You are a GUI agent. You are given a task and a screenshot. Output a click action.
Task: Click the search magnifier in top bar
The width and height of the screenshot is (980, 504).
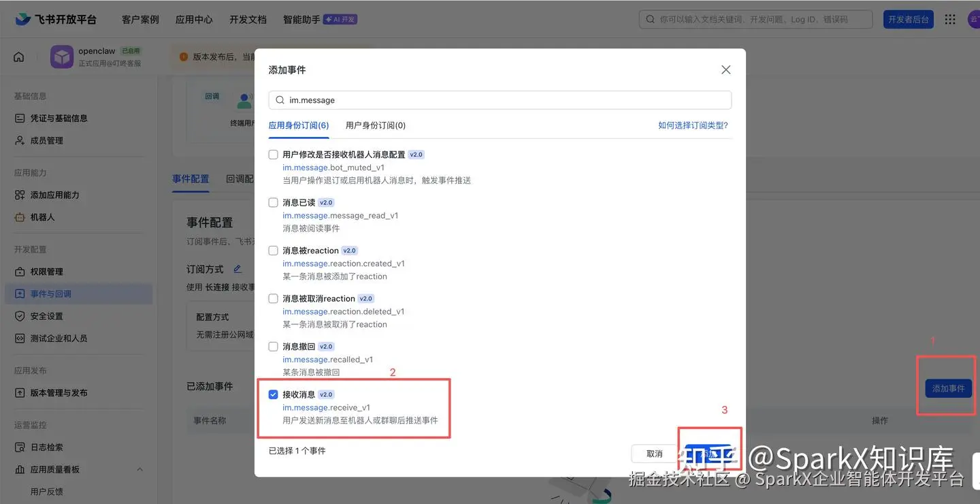tap(651, 19)
